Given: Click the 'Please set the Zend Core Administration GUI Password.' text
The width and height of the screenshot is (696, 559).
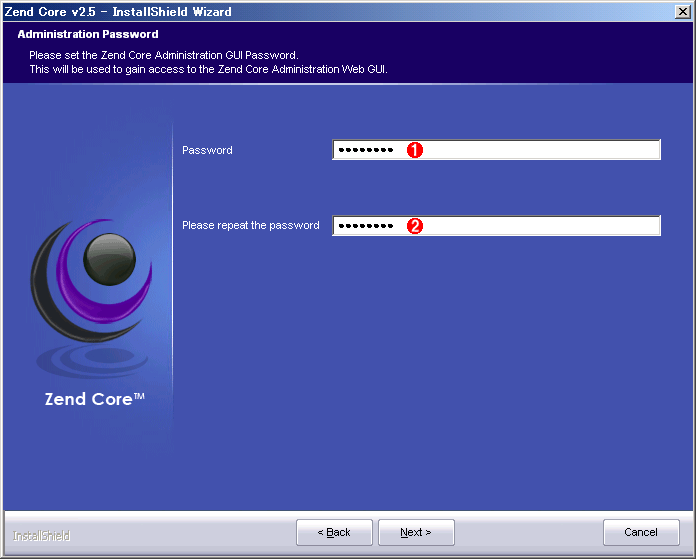Looking at the screenshot, I should [x=164, y=55].
